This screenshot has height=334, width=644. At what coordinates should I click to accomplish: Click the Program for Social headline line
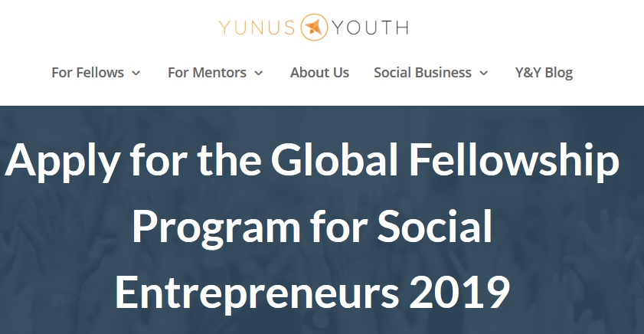click(312, 228)
